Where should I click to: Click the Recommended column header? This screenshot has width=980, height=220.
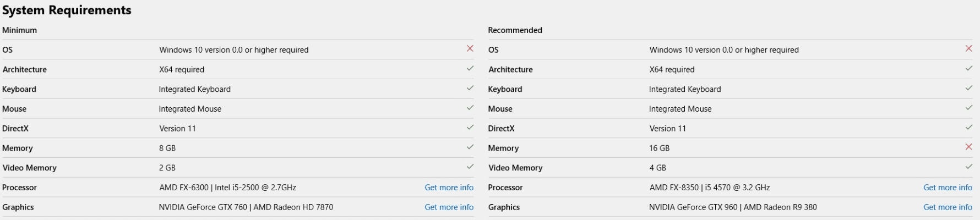point(515,30)
